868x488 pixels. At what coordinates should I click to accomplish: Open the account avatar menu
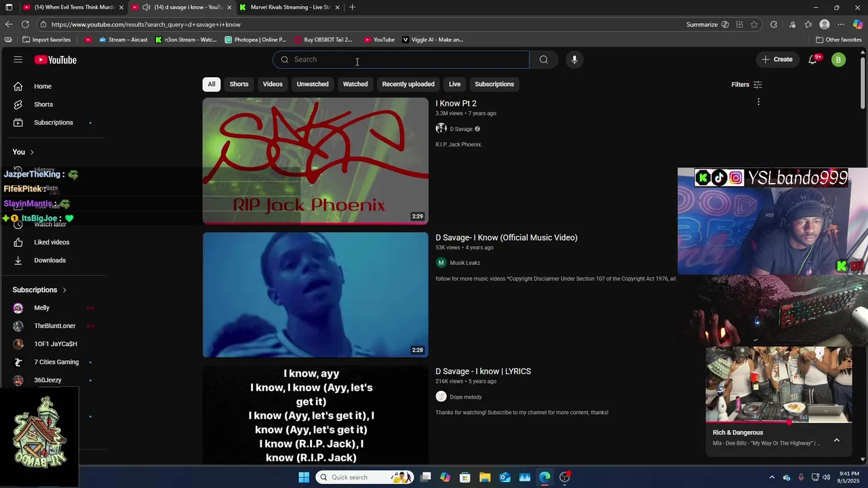(838, 60)
